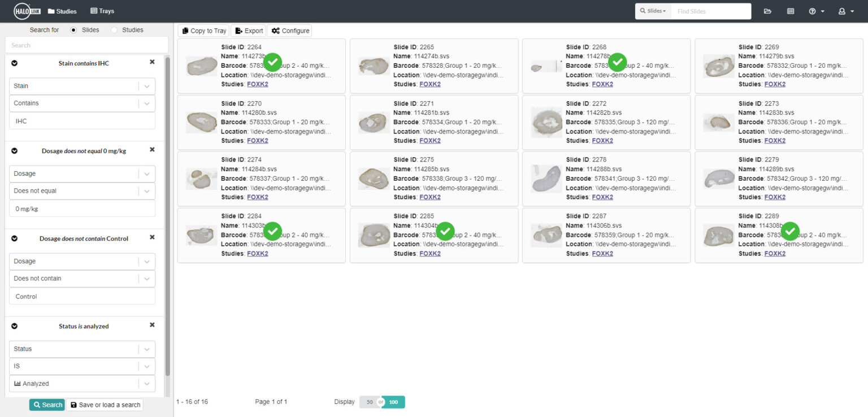Open the FOXK2 study link for Slide 2264
868x417 pixels.
click(x=258, y=84)
